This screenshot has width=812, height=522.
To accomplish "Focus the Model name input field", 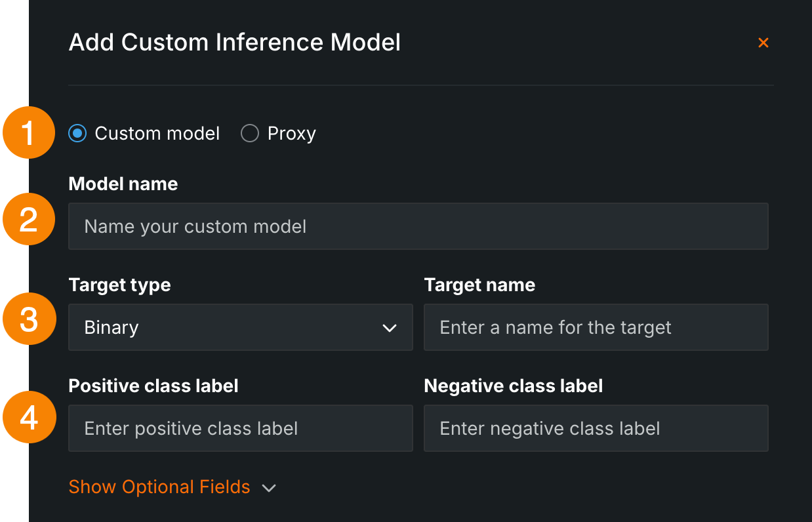I will click(418, 226).
